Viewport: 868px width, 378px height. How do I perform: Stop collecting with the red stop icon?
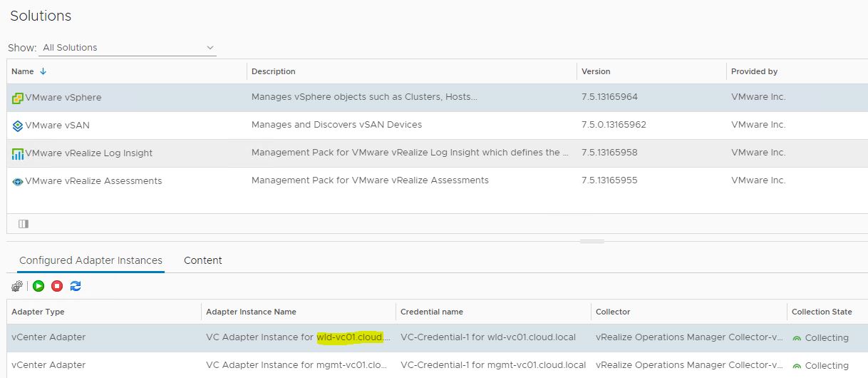pos(57,286)
